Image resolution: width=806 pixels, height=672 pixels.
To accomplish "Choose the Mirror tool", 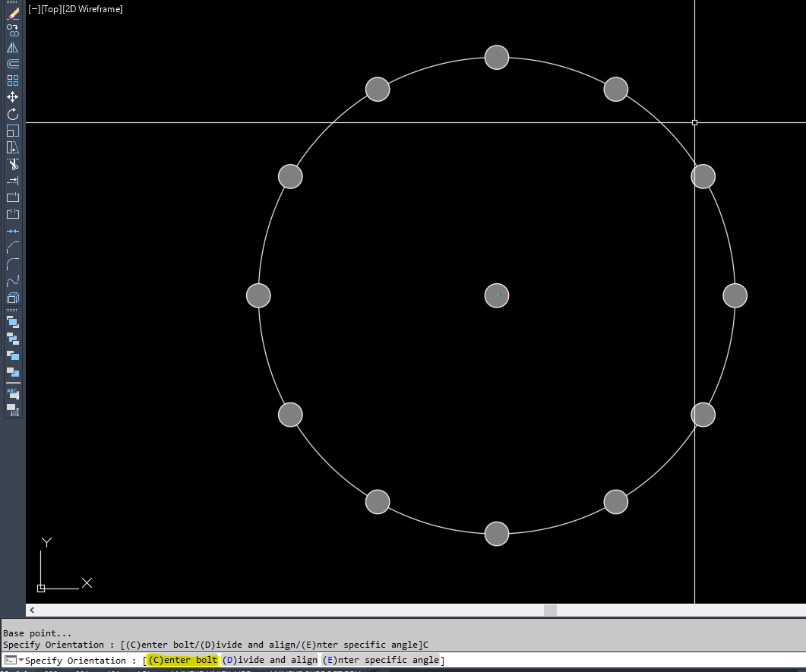I will point(13,47).
